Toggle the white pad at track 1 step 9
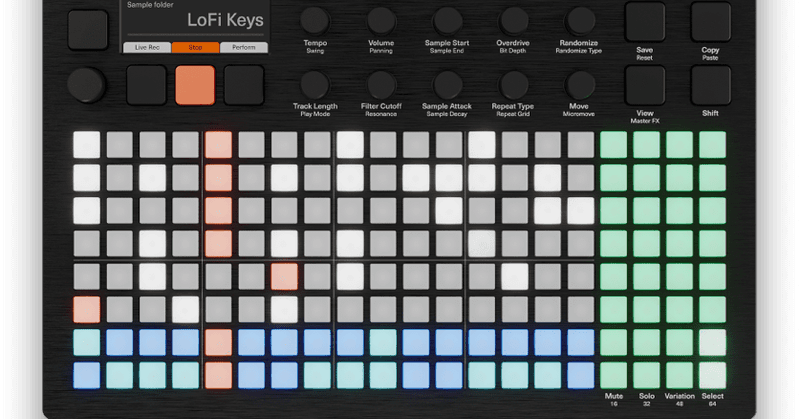800x419 pixels. click(x=350, y=145)
